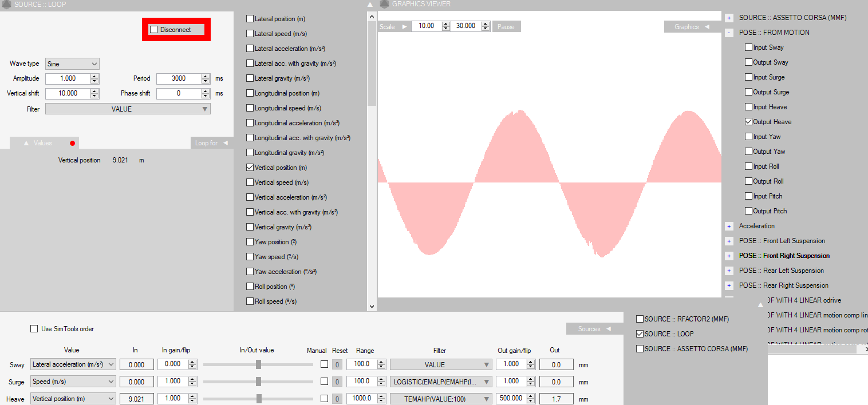Enable the Output Sway checkbox
The height and width of the screenshot is (405, 868).
click(748, 62)
